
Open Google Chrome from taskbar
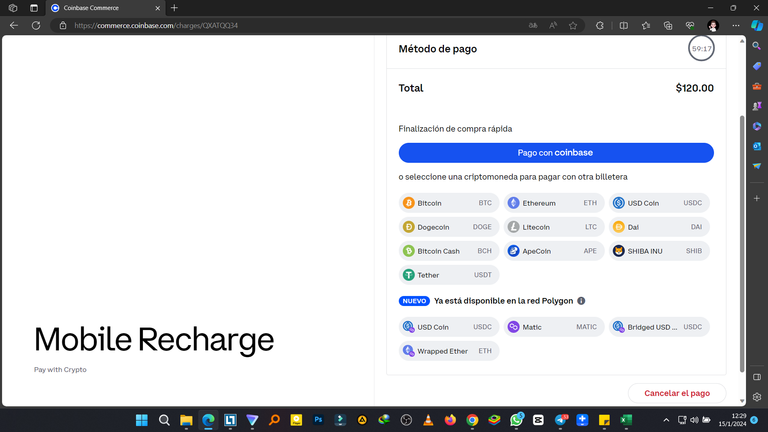point(472,420)
